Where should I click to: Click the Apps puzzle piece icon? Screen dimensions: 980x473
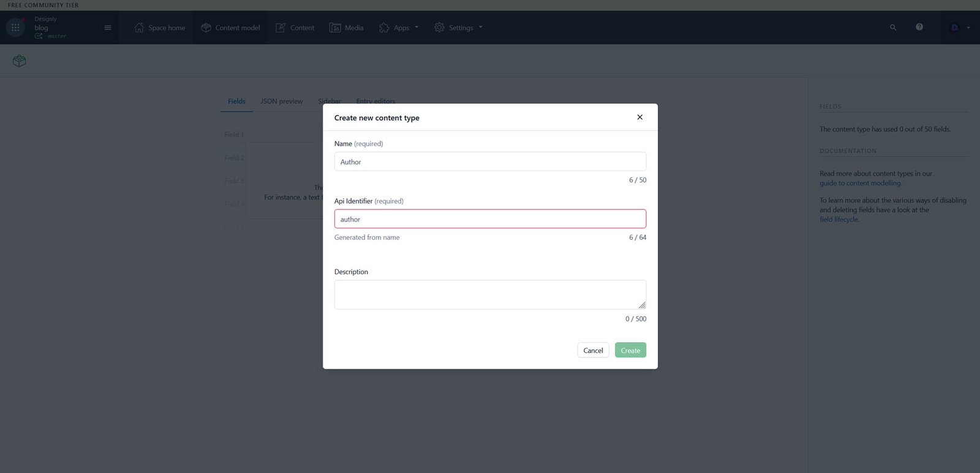[x=384, y=28]
